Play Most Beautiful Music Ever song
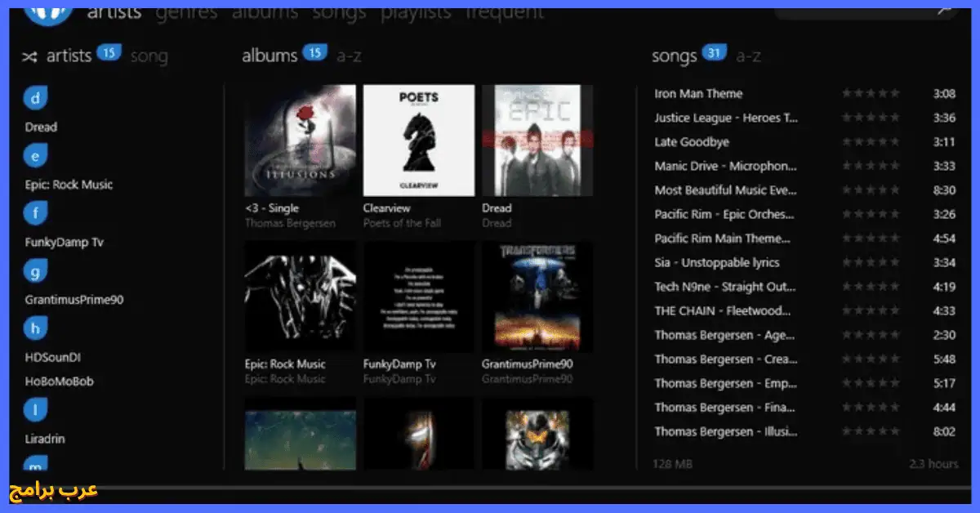The image size is (980, 513). click(x=725, y=190)
